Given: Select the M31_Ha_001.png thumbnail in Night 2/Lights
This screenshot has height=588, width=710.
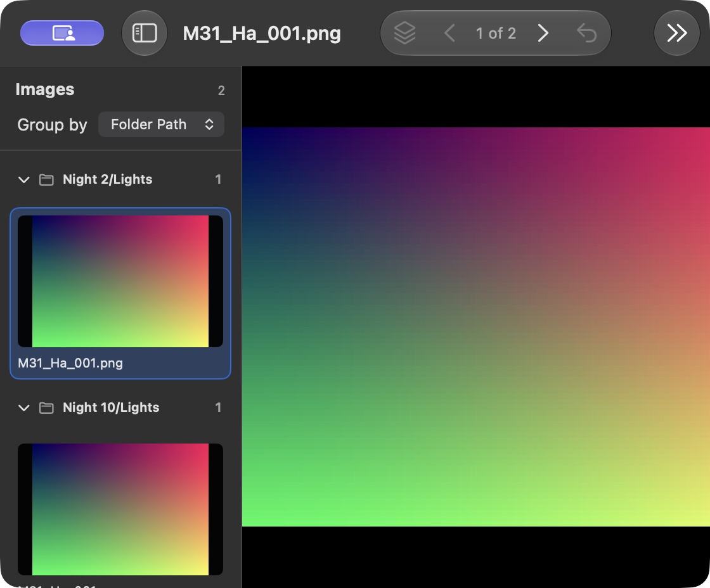Looking at the screenshot, I should coord(120,281).
